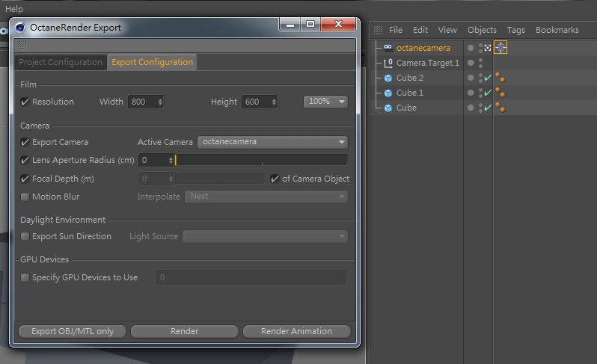This screenshot has height=364, width=597.
Task: Click the Lens Aperture Radius slider
Action: [261, 160]
